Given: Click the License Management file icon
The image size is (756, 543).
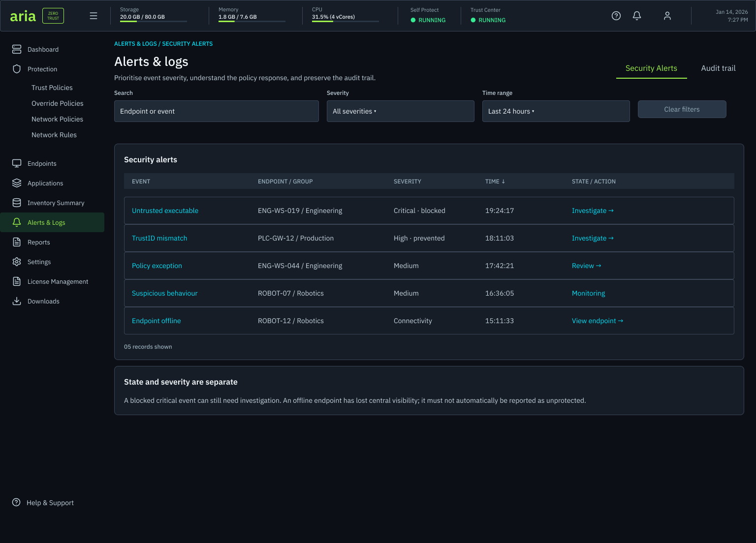Looking at the screenshot, I should point(17,281).
